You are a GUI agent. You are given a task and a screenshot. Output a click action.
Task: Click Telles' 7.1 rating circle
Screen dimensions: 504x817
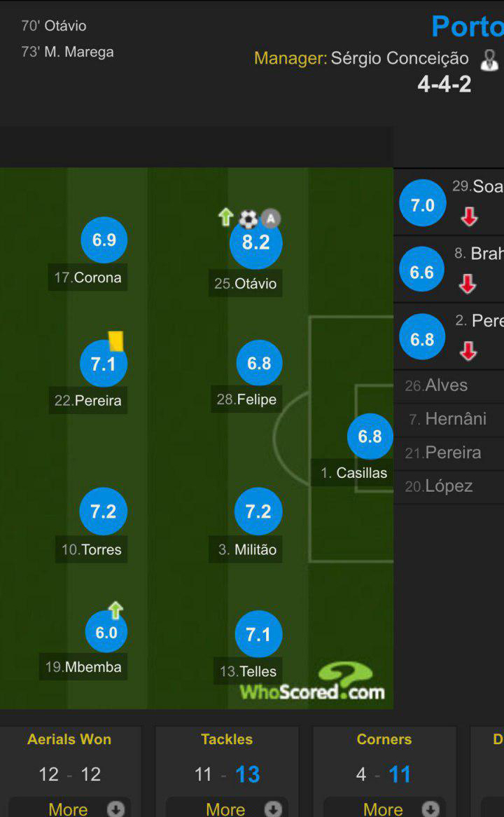pyautogui.click(x=258, y=635)
